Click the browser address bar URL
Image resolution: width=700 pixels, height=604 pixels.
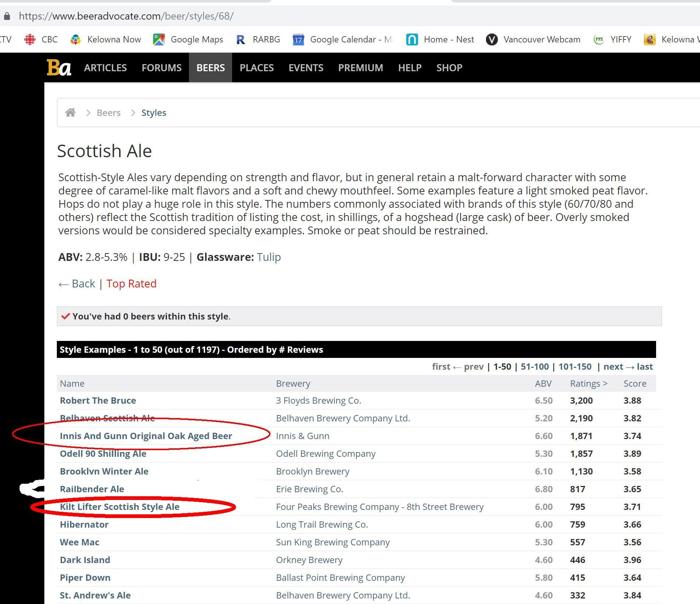pos(126,16)
